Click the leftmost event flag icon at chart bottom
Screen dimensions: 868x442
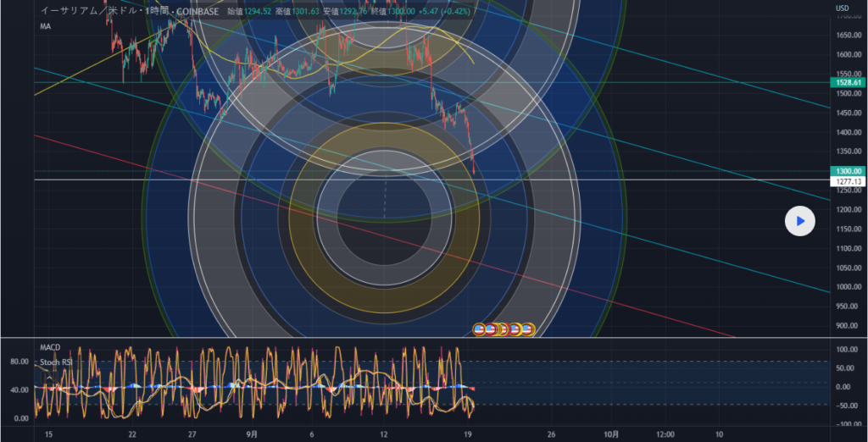[479, 329]
